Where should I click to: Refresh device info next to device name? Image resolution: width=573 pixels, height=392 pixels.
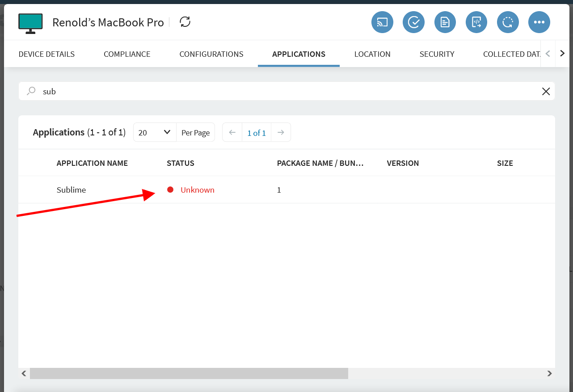[x=185, y=22]
